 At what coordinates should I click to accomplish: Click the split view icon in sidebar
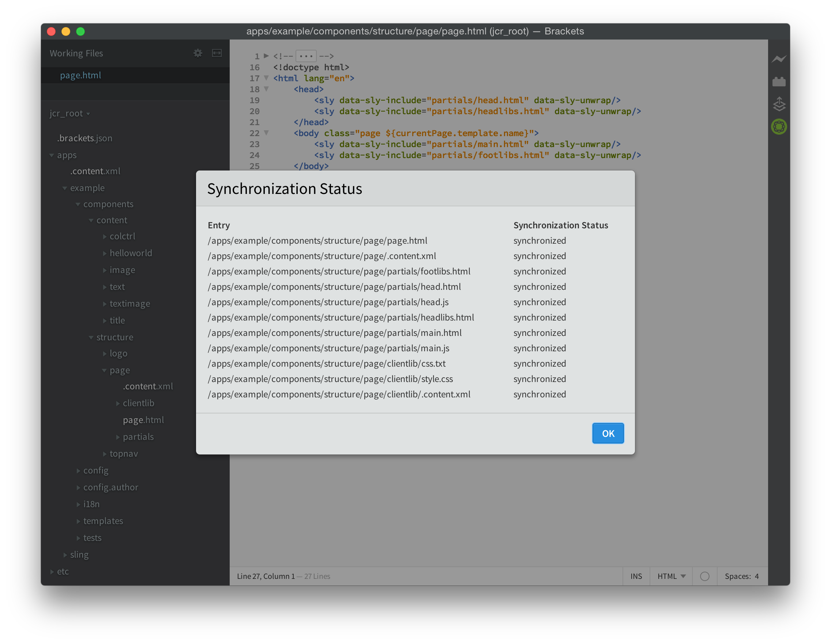217,53
